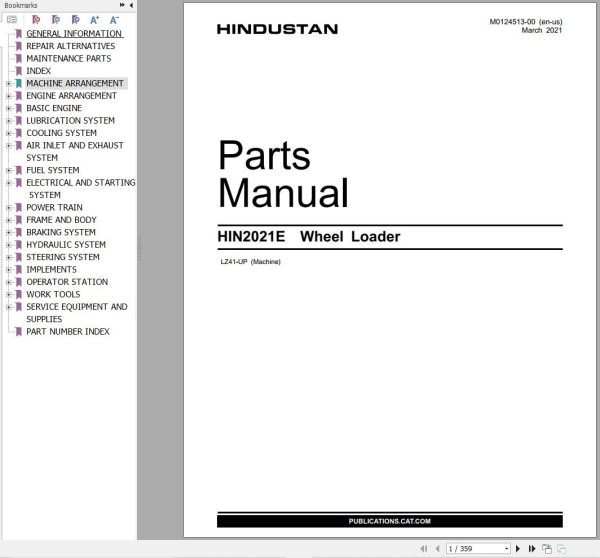Click the bookmark icon beside GENERAL INFORMATION

(18, 34)
